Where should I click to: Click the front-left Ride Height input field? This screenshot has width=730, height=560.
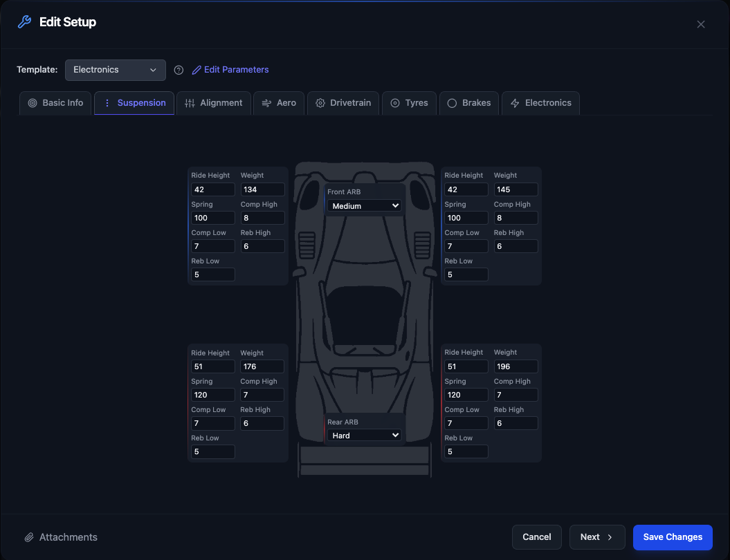pos(212,189)
